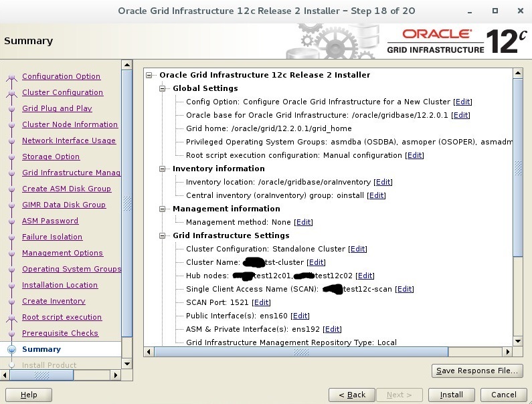This screenshot has height=404, width=532.
Task: Edit the Cluster Configuration type
Action: [x=357, y=249]
